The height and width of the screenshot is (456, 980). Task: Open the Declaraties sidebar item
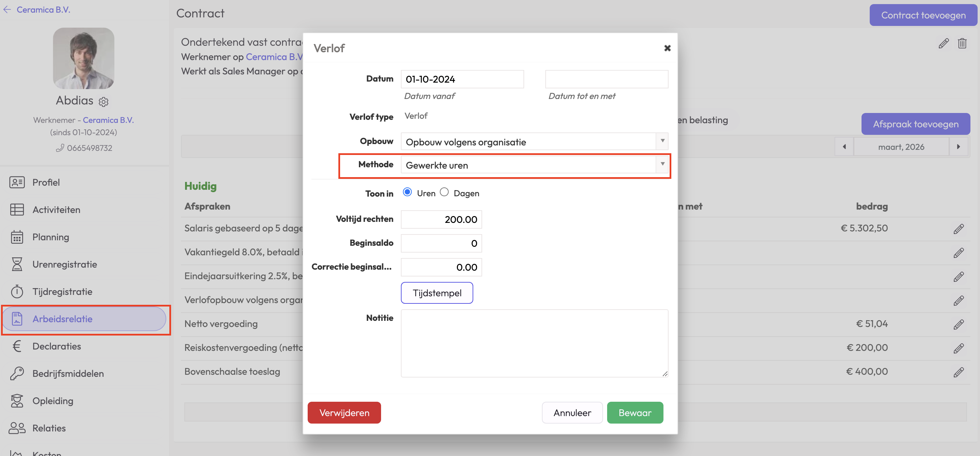pyautogui.click(x=57, y=346)
